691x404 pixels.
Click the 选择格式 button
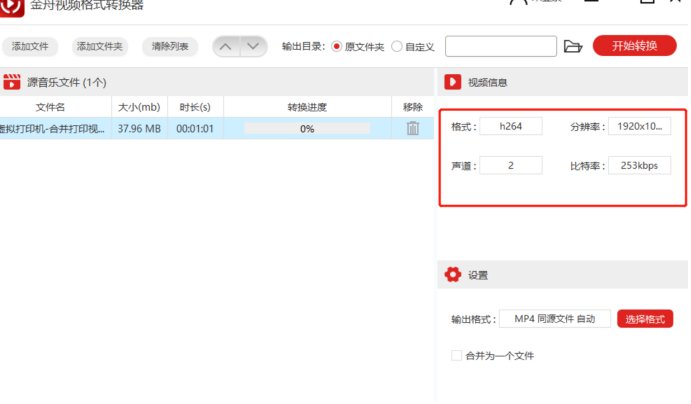pos(645,319)
